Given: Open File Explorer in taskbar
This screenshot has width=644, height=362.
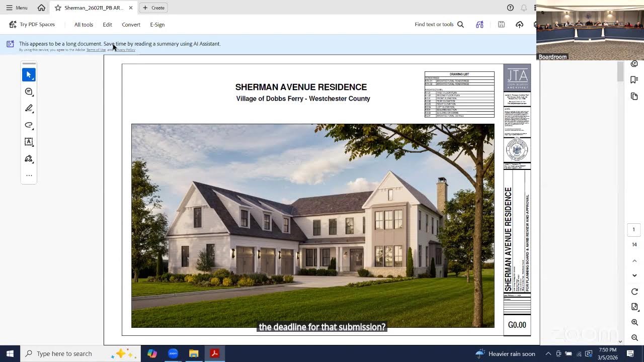Looking at the screenshot, I should pos(194,353).
